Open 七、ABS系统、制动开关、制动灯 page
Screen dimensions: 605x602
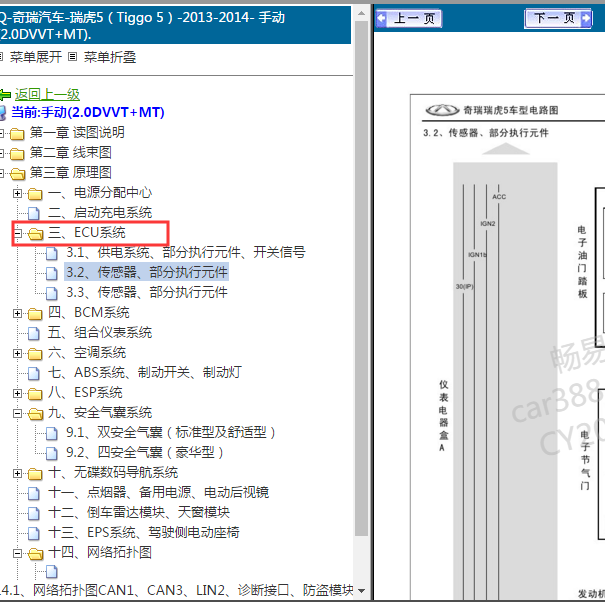(145, 372)
